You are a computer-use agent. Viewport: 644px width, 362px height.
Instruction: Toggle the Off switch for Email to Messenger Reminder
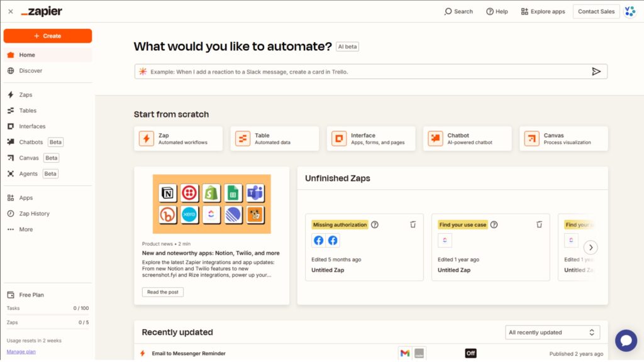[470, 353]
